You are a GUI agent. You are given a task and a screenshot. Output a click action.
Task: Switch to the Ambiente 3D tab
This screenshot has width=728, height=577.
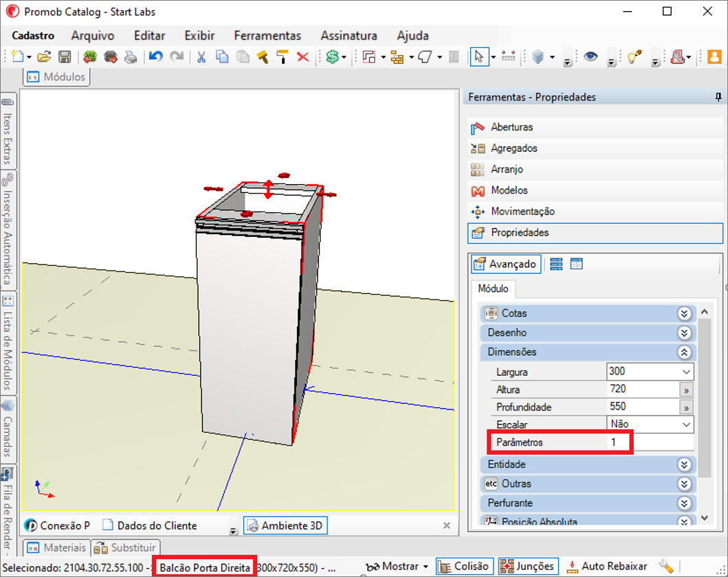pyautogui.click(x=285, y=525)
